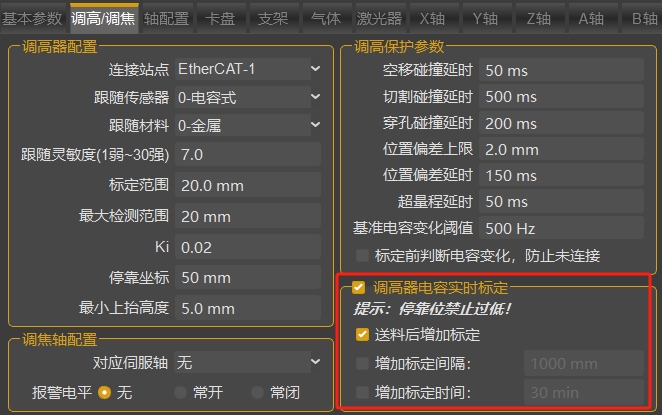662x415 pixels.
Task: Open the X轴 tab
Action: click(x=433, y=18)
